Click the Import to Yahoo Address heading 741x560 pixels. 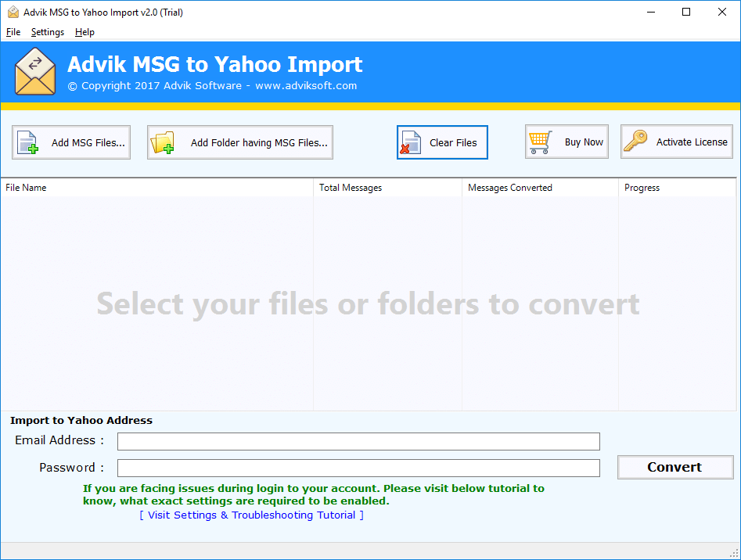pyautogui.click(x=81, y=420)
